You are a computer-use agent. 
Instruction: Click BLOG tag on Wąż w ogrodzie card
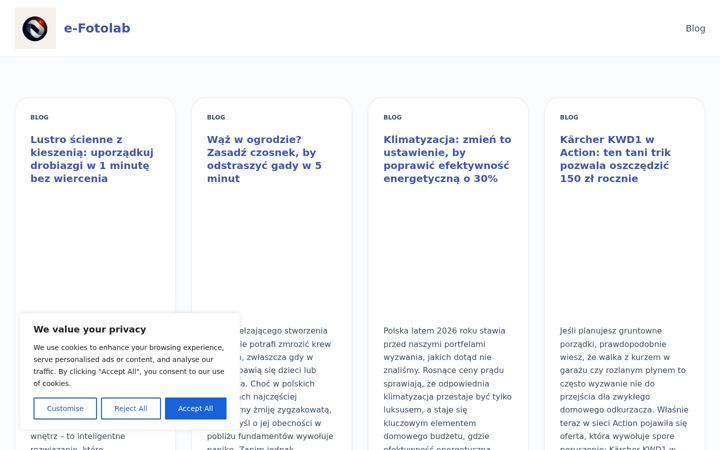[x=216, y=117]
